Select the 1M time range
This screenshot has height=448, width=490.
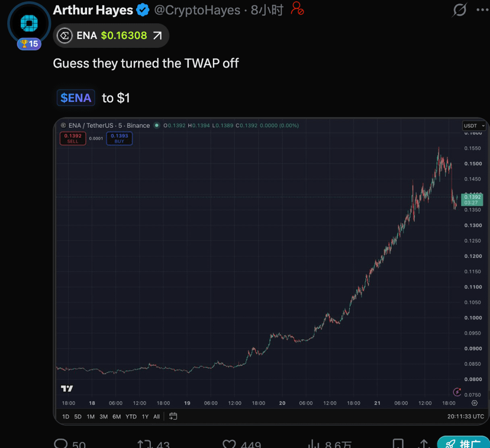pos(91,417)
